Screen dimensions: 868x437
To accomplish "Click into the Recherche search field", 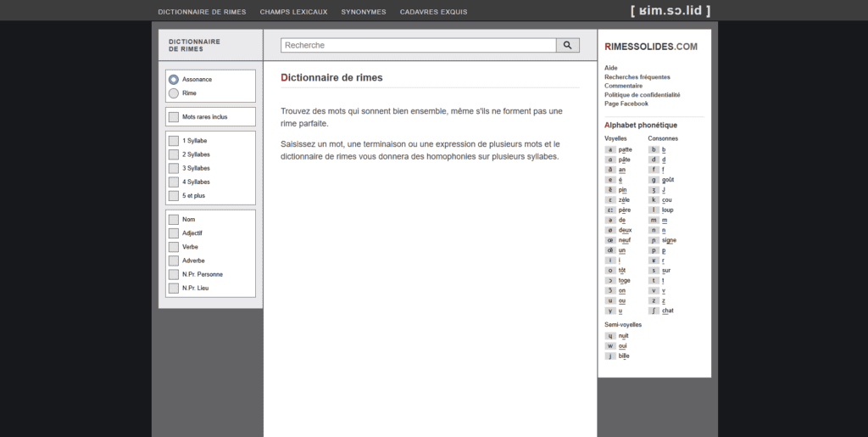I will (x=418, y=45).
